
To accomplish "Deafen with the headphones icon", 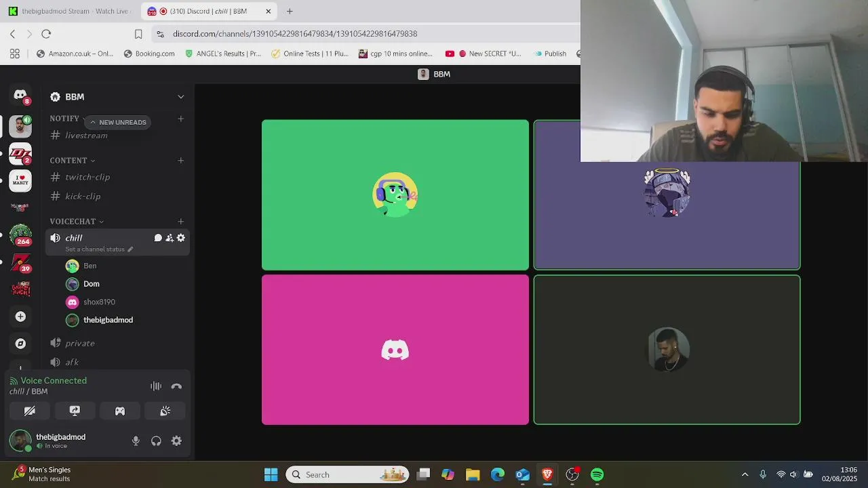I will pyautogui.click(x=156, y=441).
